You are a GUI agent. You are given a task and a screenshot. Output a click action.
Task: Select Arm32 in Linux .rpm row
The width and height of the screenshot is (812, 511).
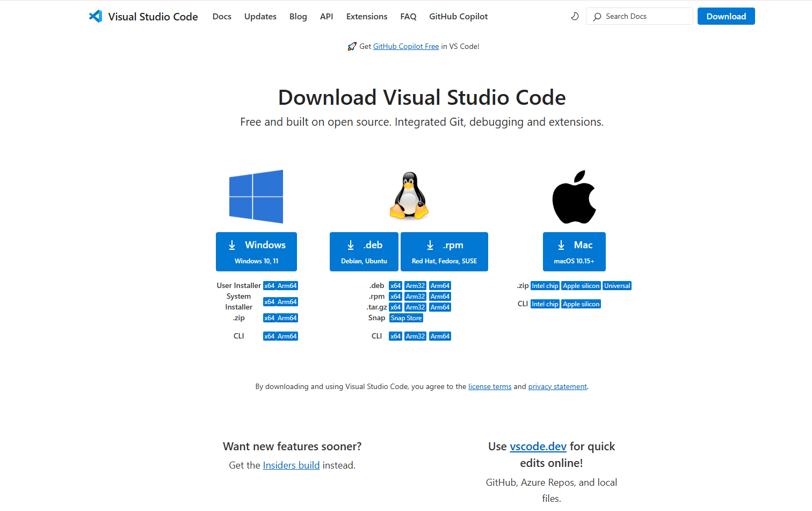(415, 297)
